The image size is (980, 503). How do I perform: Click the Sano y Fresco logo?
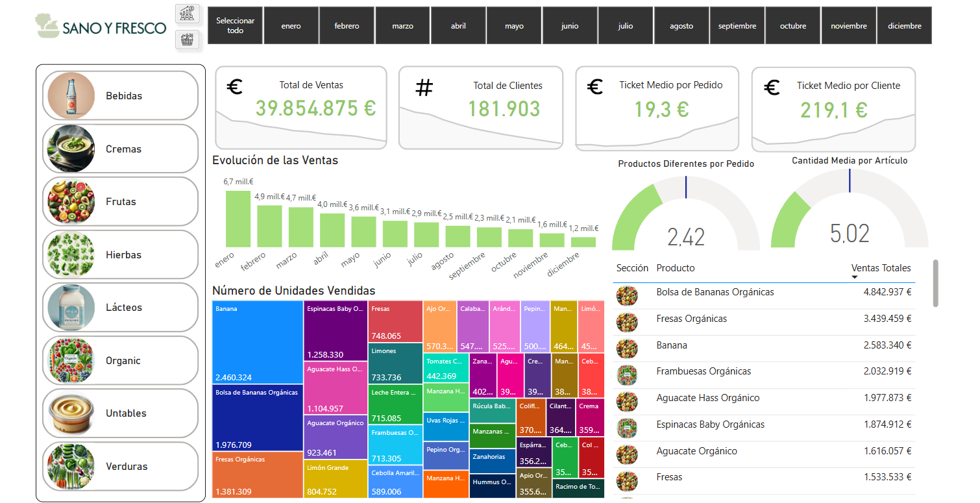point(101,26)
